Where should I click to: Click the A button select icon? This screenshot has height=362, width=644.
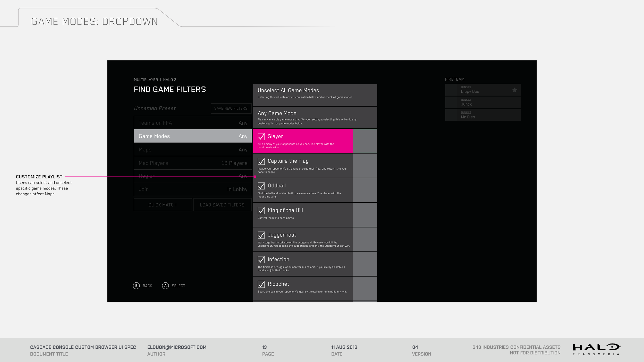[165, 286]
